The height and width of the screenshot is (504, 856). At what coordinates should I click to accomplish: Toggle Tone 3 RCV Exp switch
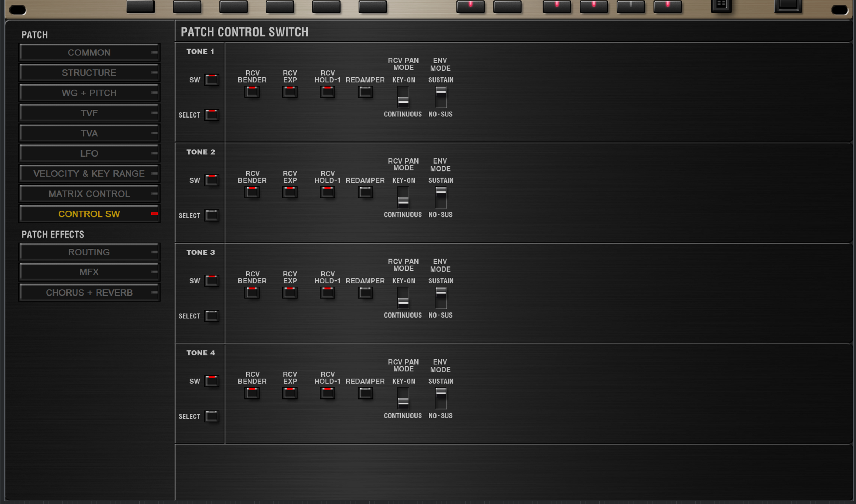(x=290, y=293)
